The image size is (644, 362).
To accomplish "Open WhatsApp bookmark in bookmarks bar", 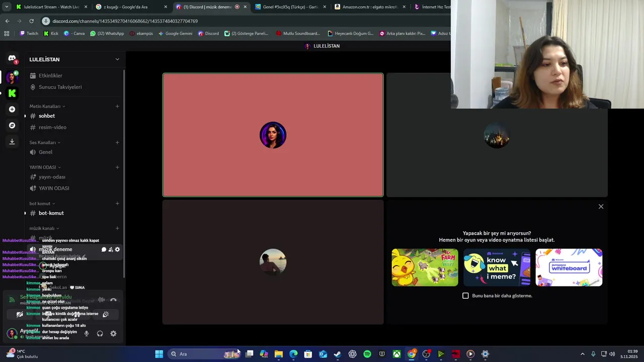I will coord(107,34).
